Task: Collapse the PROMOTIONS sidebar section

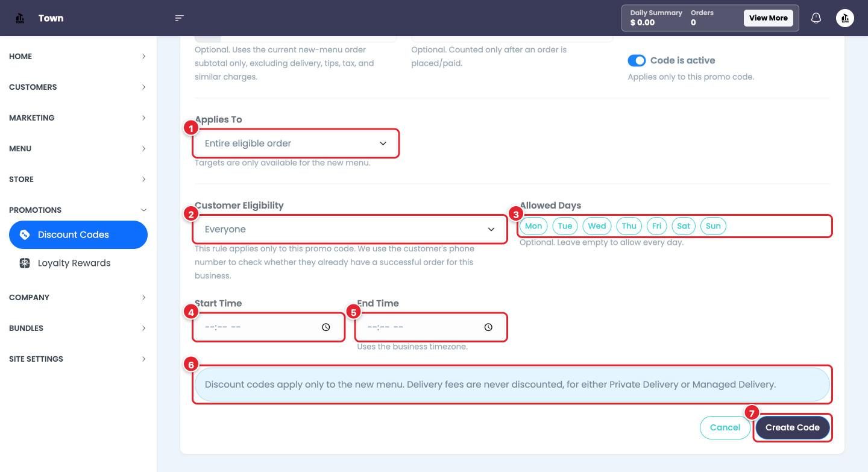Action: click(77, 210)
